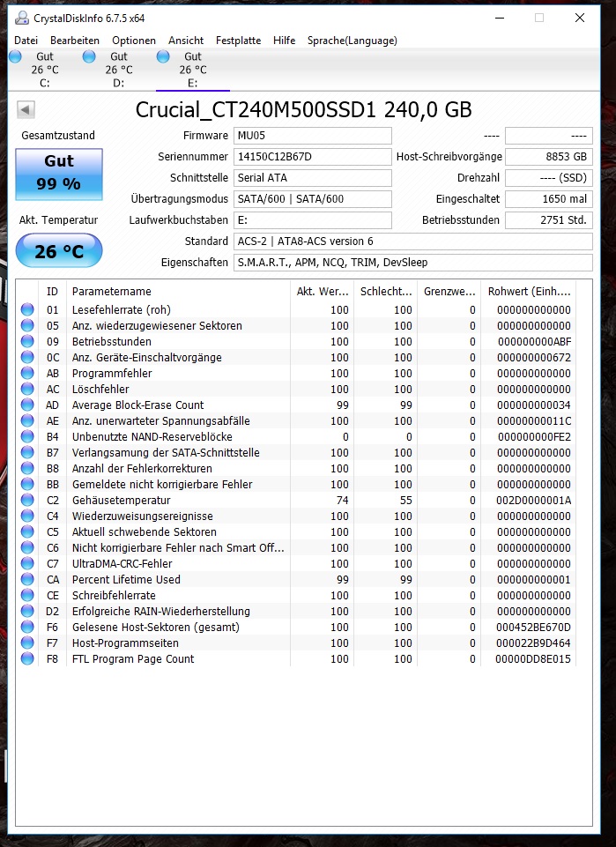This screenshot has width=616, height=847.
Task: Click status orb for Anzahl der Fehlerkorrekturen
Action: (27, 468)
